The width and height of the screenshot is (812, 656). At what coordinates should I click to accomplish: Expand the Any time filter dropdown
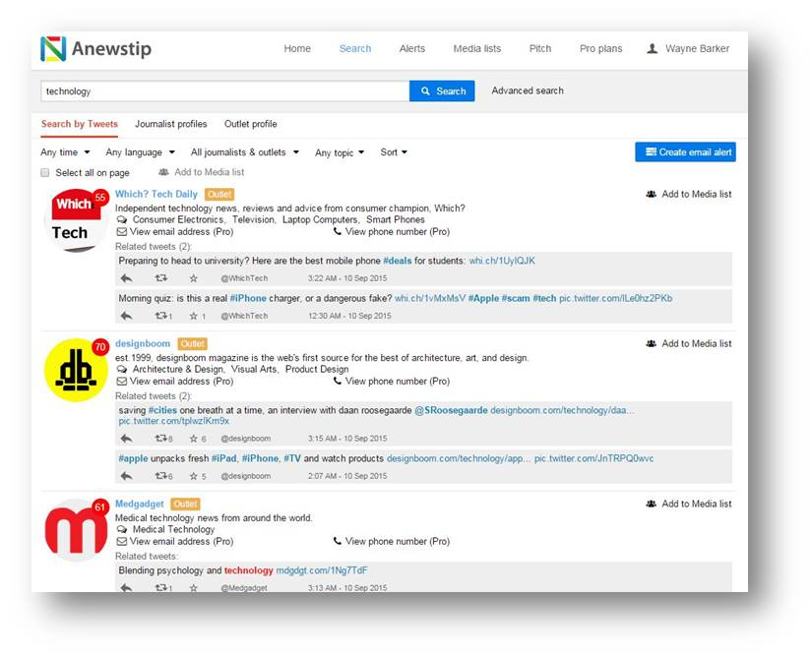point(65,152)
